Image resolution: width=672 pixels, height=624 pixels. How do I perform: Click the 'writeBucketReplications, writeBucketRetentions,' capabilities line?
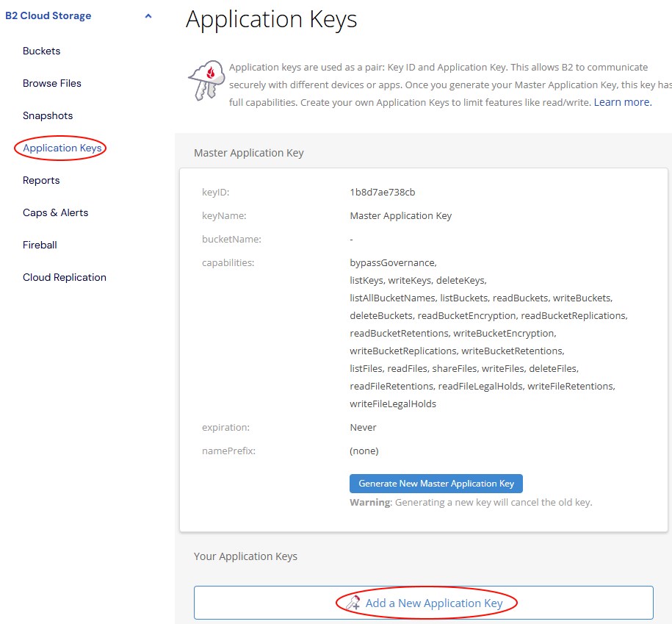pos(457,351)
